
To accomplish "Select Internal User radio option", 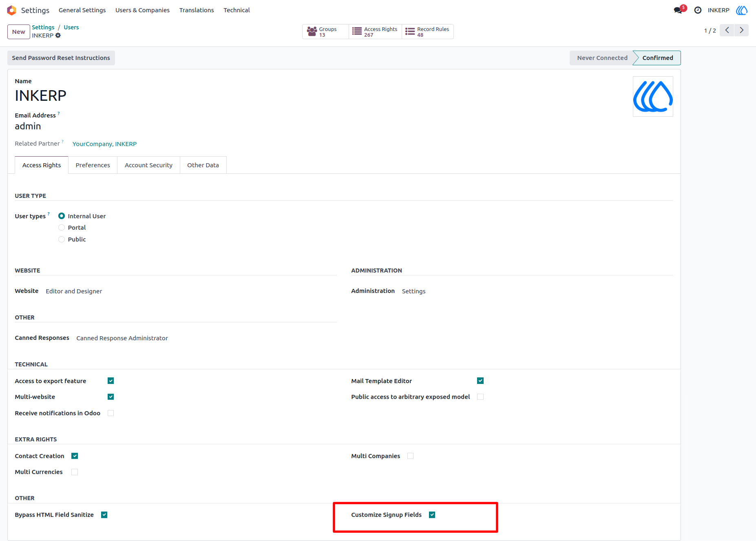I will tap(62, 216).
